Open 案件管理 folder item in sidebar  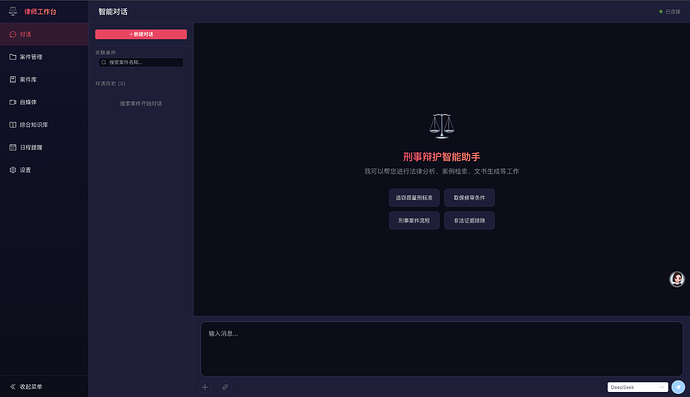44,57
